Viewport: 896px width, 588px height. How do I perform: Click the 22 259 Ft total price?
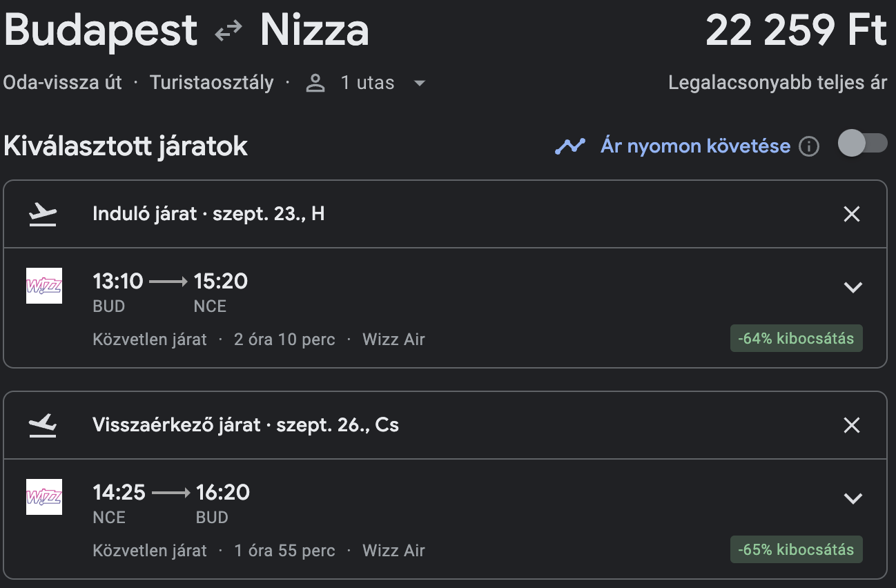click(796, 32)
